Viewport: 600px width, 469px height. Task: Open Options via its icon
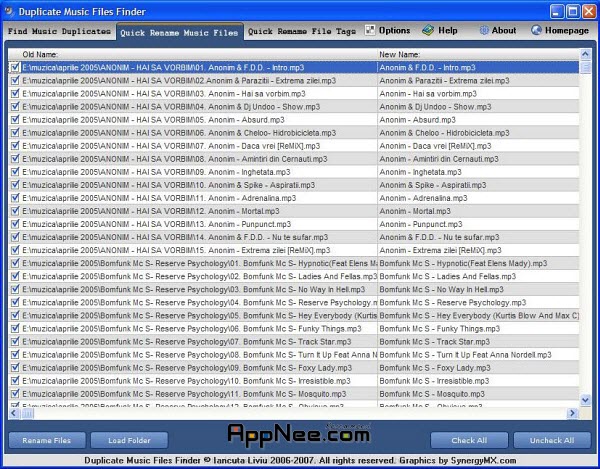(370, 30)
